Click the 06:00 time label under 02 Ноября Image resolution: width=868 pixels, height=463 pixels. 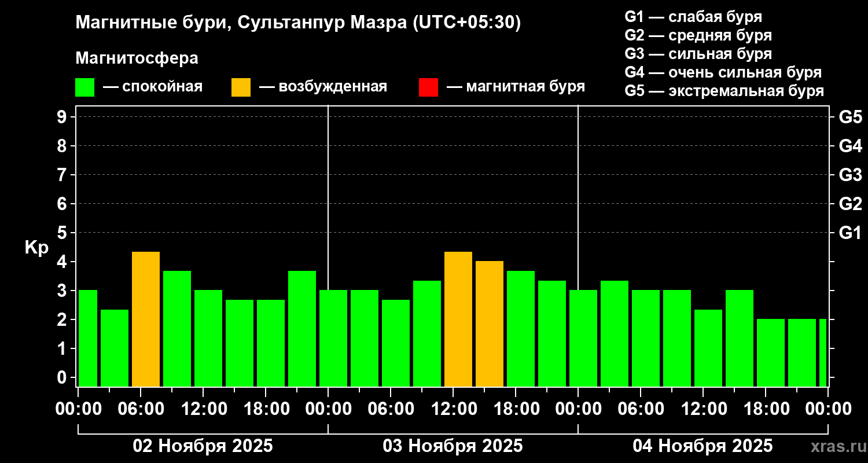point(141,409)
